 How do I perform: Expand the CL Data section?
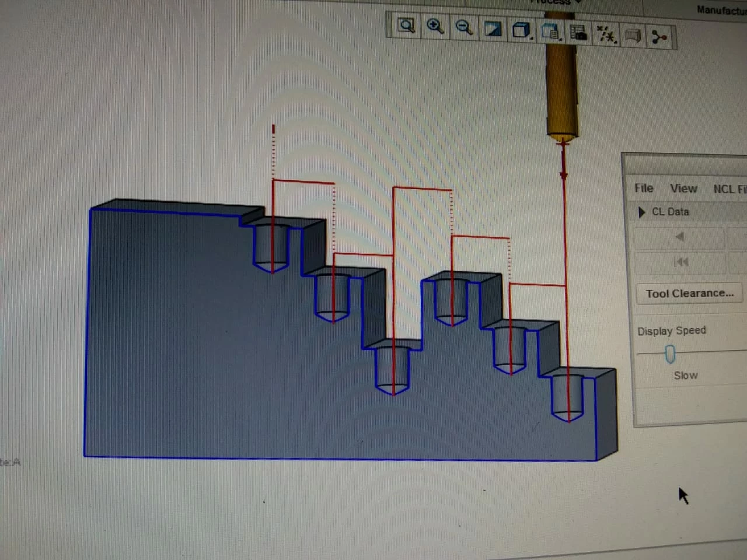point(641,212)
